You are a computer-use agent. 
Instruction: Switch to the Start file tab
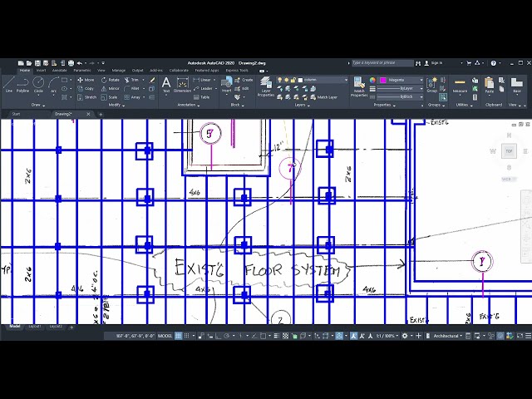click(16, 115)
